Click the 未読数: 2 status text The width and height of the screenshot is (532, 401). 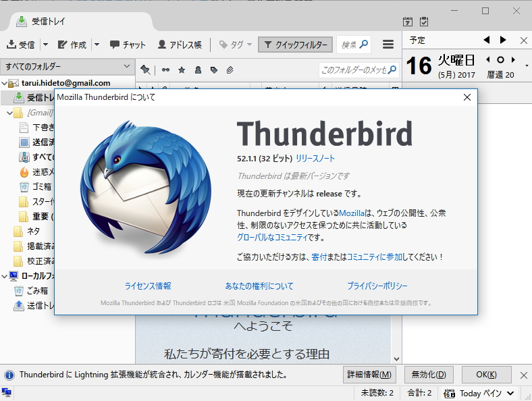point(377,393)
